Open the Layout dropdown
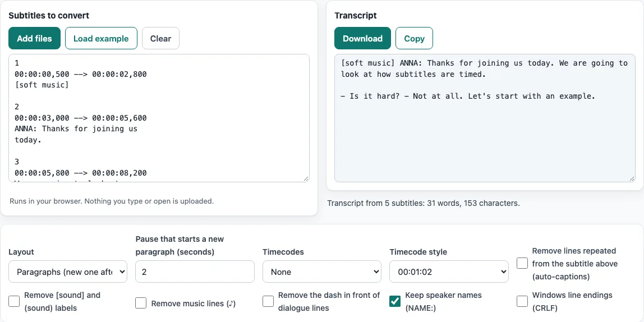 tap(68, 272)
